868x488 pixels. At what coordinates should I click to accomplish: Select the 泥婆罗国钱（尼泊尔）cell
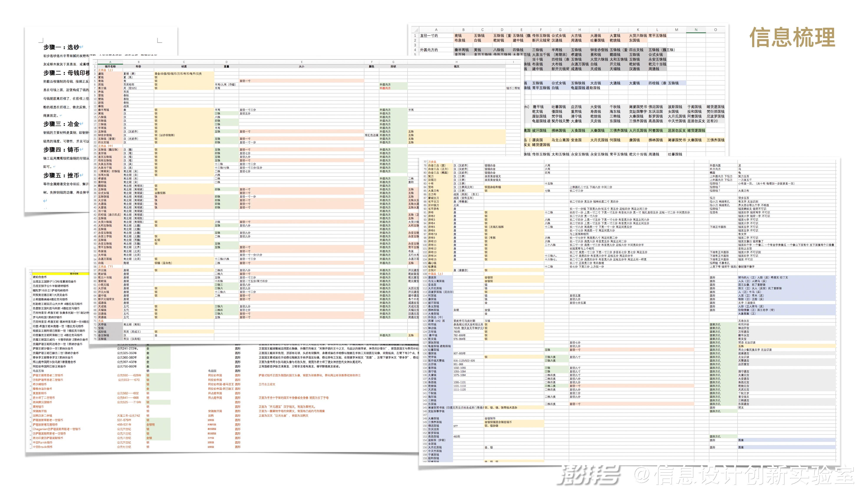click(441, 292)
